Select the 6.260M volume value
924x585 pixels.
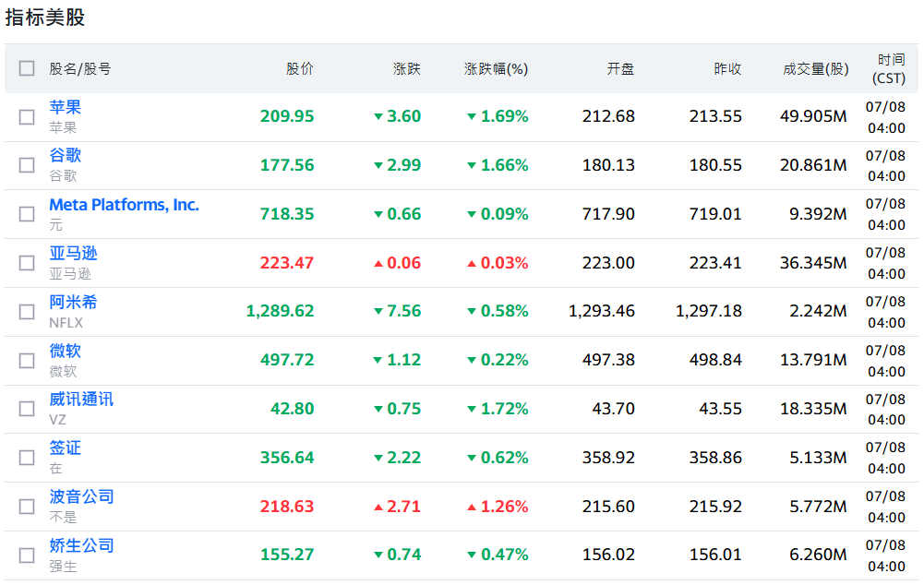818,555
